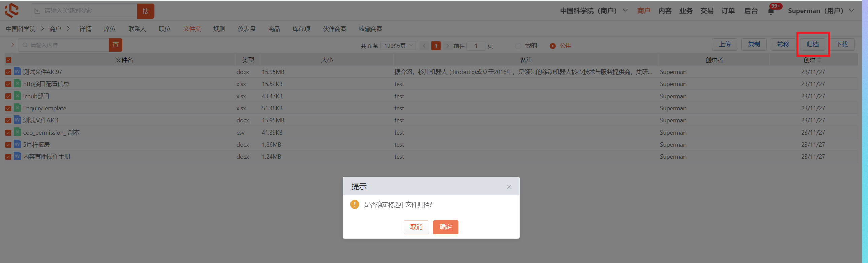Uncheck the 测试文件AIC97 row checkbox
Viewport: 868px width, 263px height.
tap(8, 72)
